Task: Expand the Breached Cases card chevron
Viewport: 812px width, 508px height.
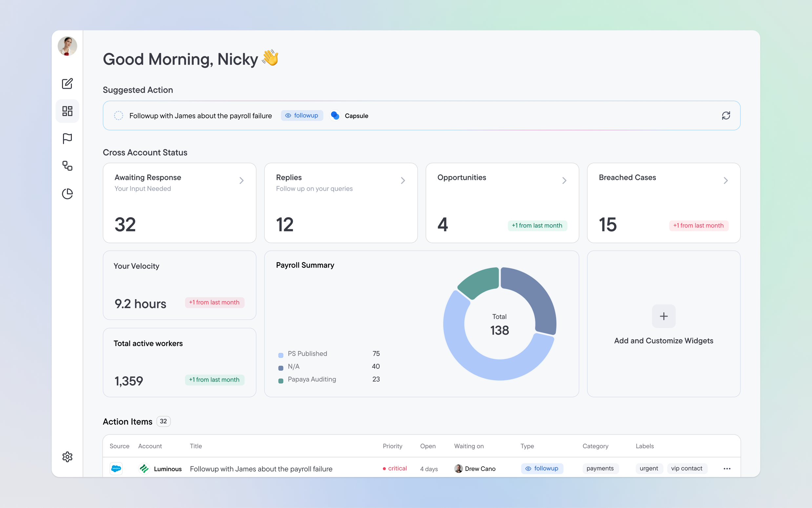Action: (725, 181)
